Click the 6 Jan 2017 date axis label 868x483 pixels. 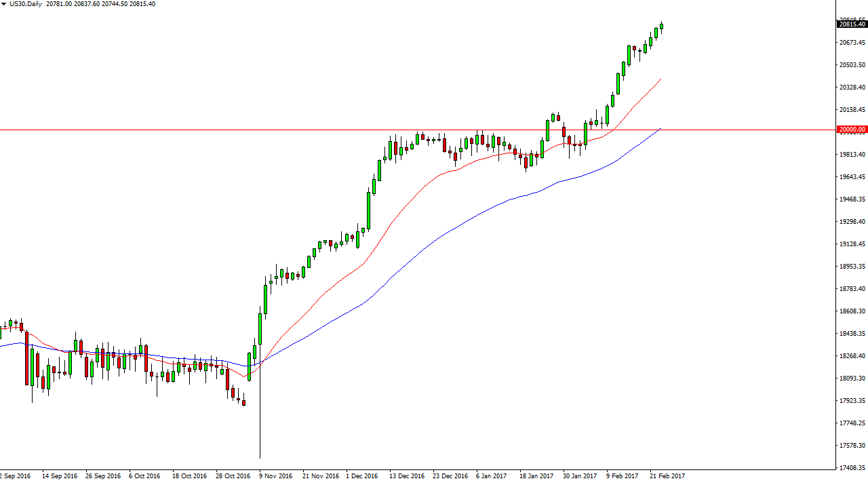(x=490, y=476)
